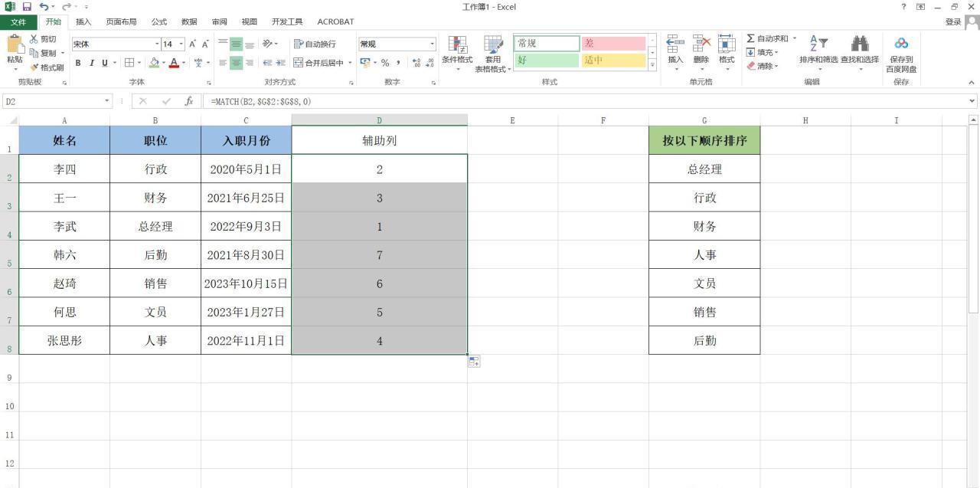Toggle top vertical alignment
This screenshot has width=980, height=488.
tap(223, 44)
